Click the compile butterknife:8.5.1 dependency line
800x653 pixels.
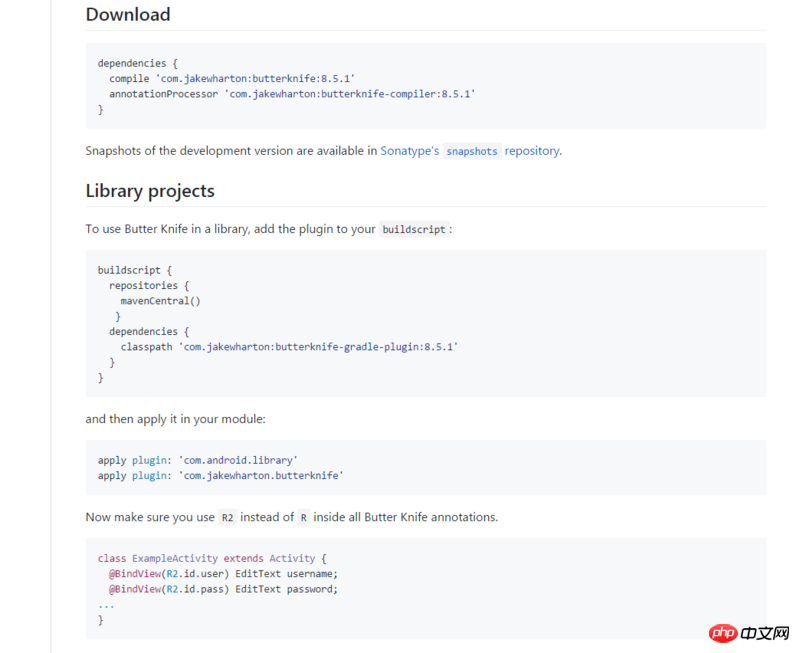(x=232, y=79)
